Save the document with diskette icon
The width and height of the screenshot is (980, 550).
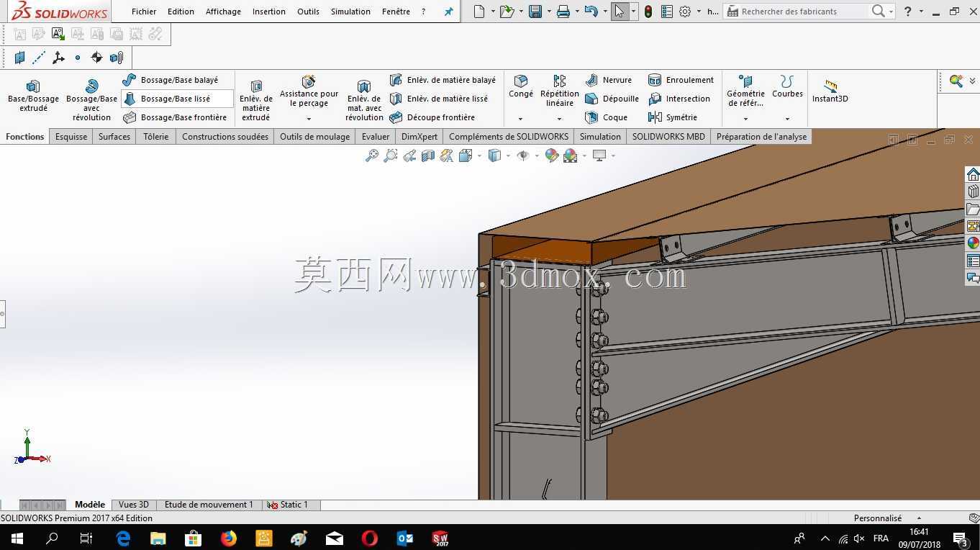pos(535,12)
